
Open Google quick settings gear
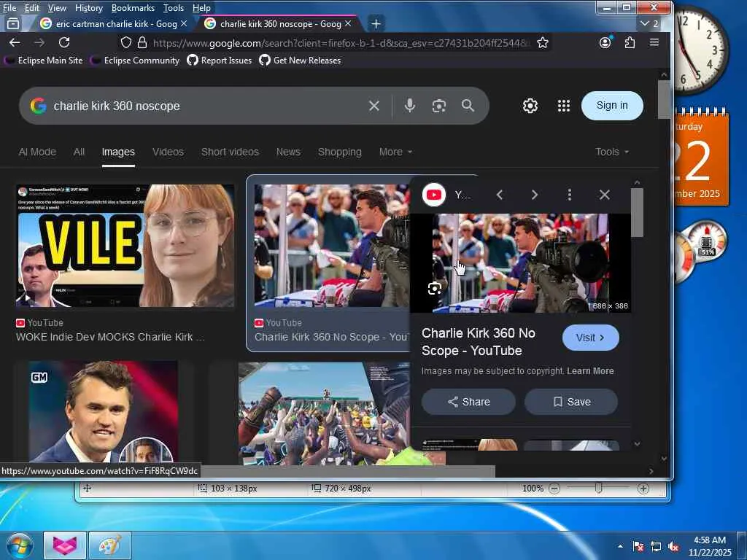(530, 105)
